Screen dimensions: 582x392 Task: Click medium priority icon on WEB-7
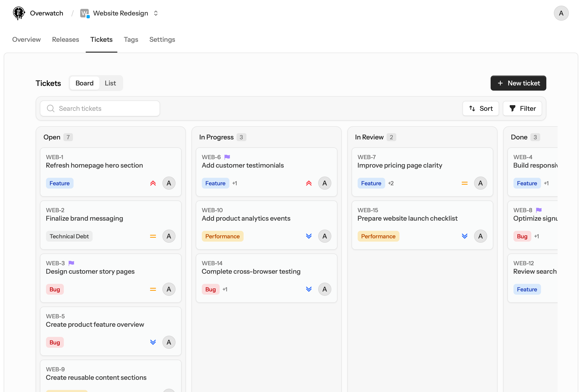coord(465,183)
